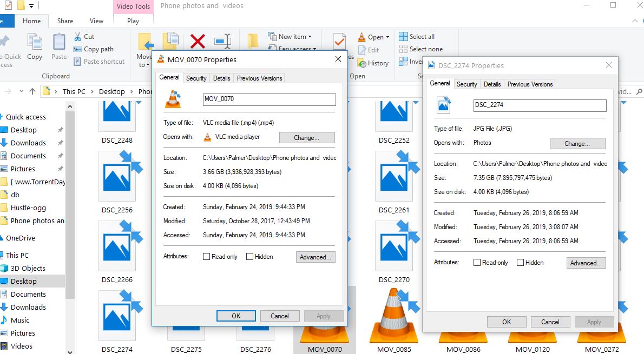This screenshot has width=644, height=354.
Task: Toggle Read-only checkbox in DSC_2274 Properties
Action: pyautogui.click(x=477, y=263)
